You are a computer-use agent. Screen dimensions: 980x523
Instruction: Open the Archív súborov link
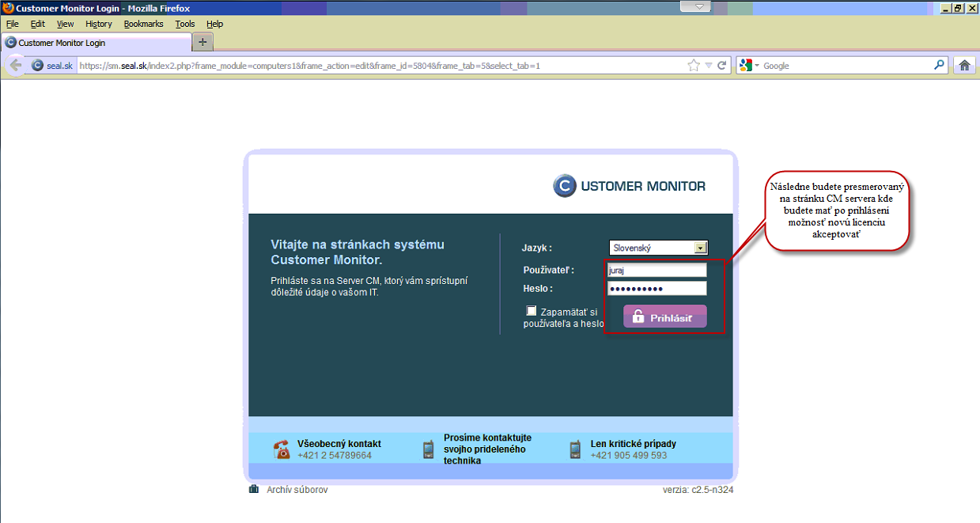[297, 490]
